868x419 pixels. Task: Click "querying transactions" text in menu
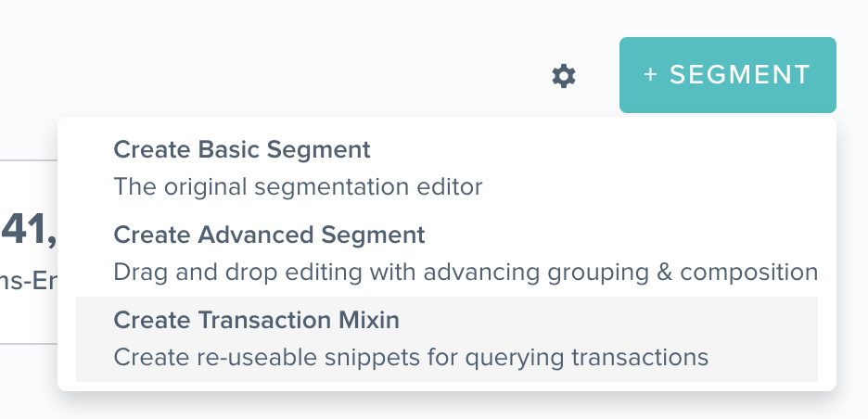[x=586, y=358]
